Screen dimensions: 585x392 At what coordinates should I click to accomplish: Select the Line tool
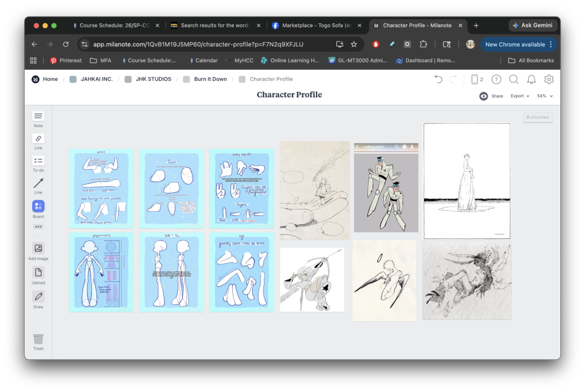point(38,184)
